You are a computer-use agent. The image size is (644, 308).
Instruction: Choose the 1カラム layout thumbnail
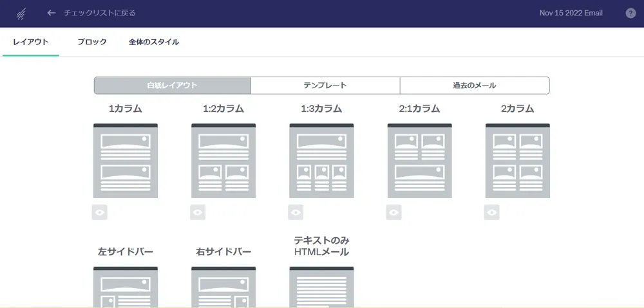coord(126,161)
